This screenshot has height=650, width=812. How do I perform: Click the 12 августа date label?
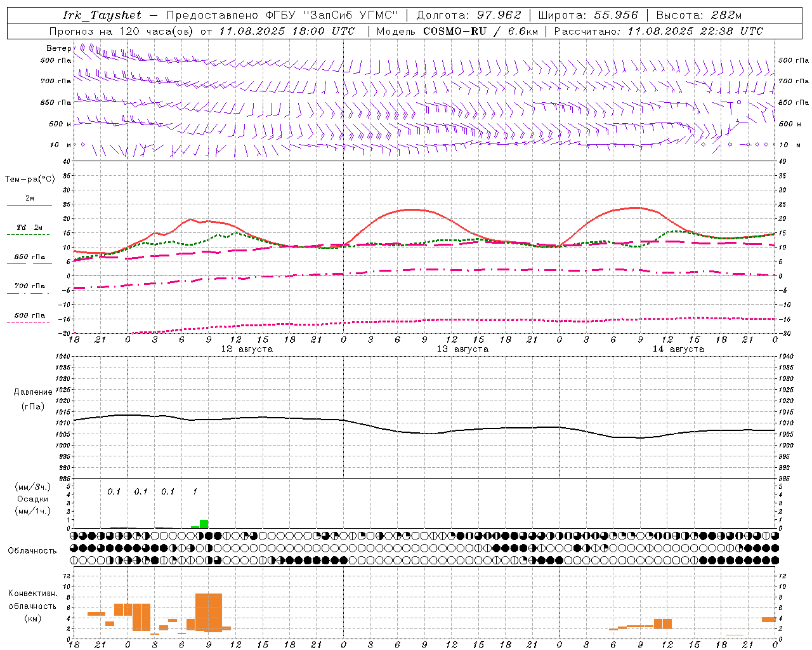[247, 349]
